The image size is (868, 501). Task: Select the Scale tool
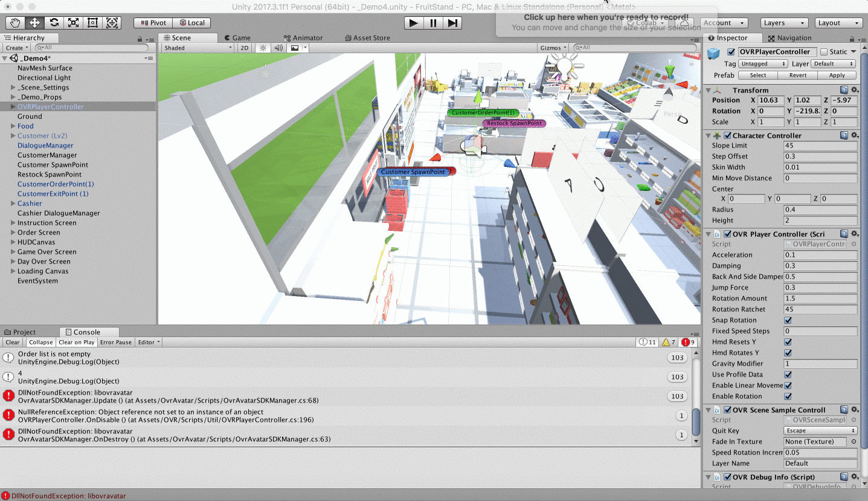[73, 23]
